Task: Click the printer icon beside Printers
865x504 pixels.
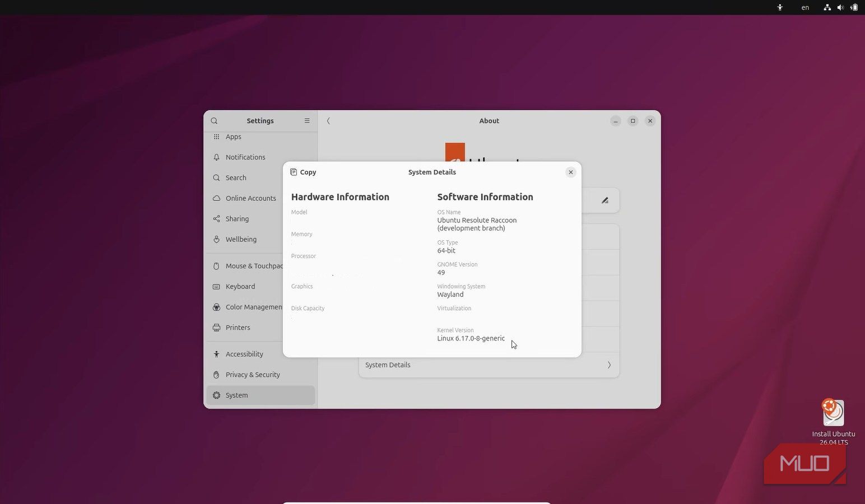Action: (216, 328)
